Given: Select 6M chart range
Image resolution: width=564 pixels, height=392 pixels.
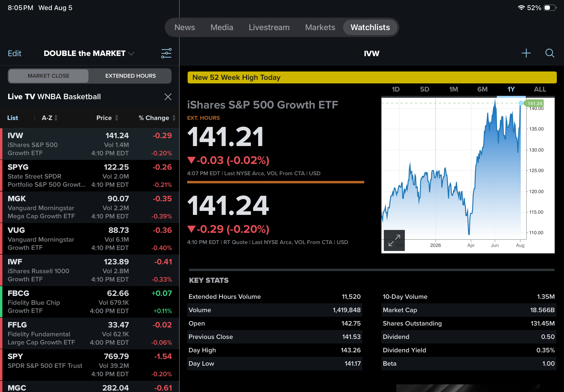Looking at the screenshot, I should (x=483, y=89).
